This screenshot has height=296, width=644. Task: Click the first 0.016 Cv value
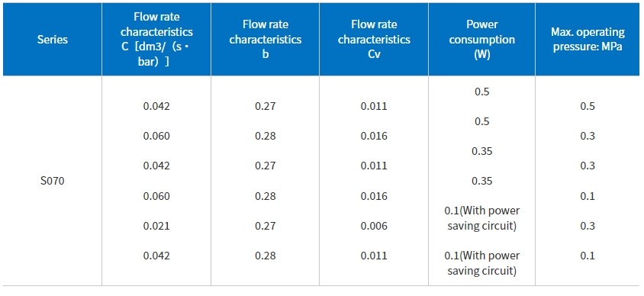(x=374, y=136)
